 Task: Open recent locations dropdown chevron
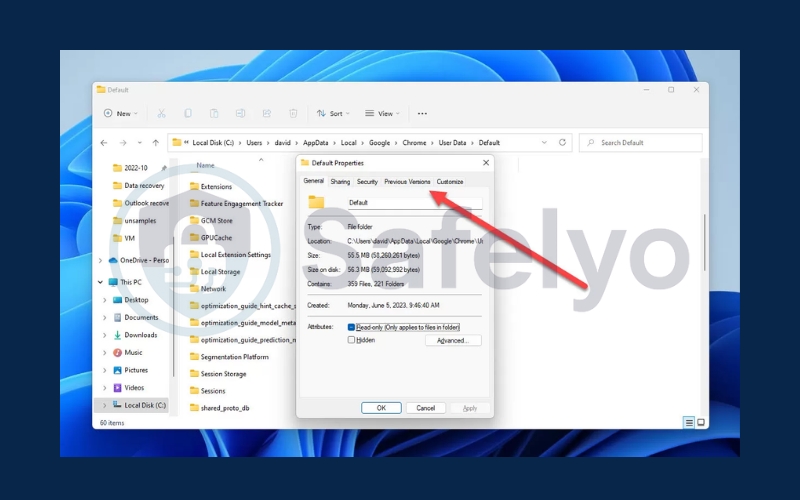click(139, 143)
